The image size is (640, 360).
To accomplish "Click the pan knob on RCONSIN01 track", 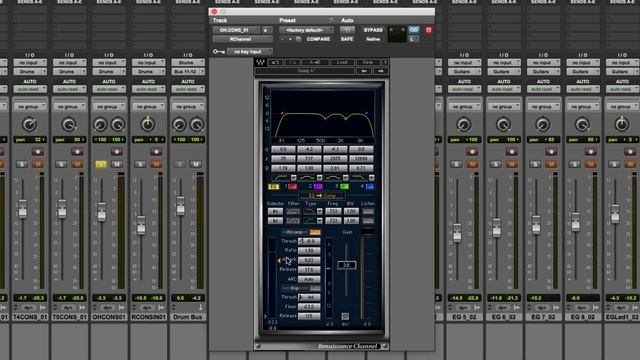I will pos(148,124).
